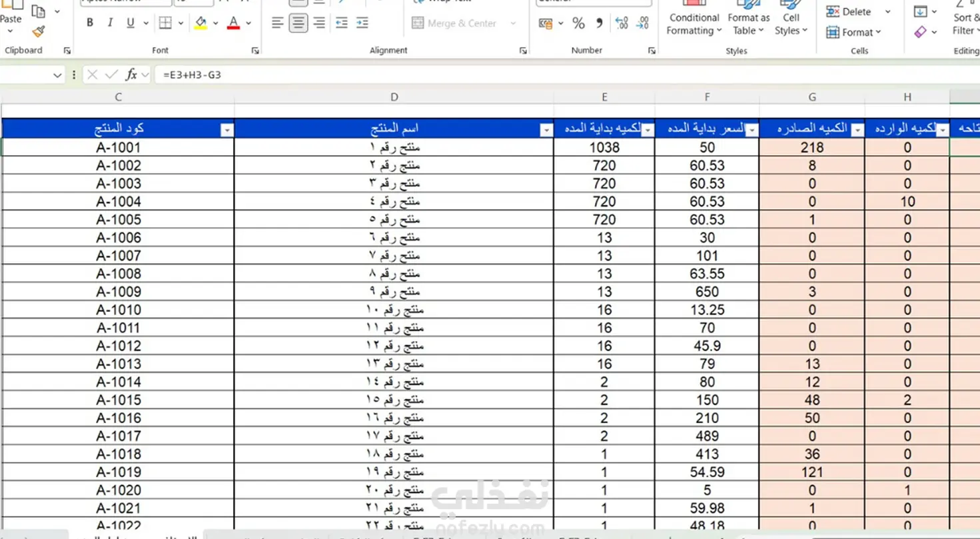
Task: Select cell with code A-1001
Action: [x=118, y=148]
